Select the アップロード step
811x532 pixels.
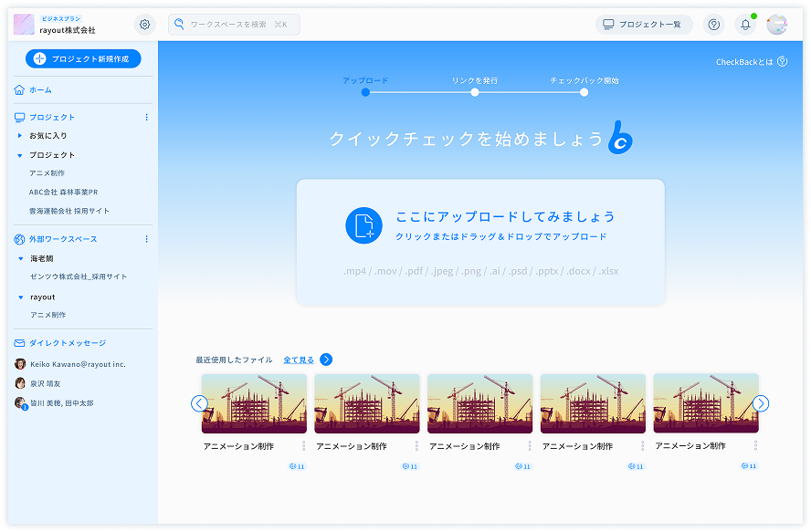coord(365,80)
